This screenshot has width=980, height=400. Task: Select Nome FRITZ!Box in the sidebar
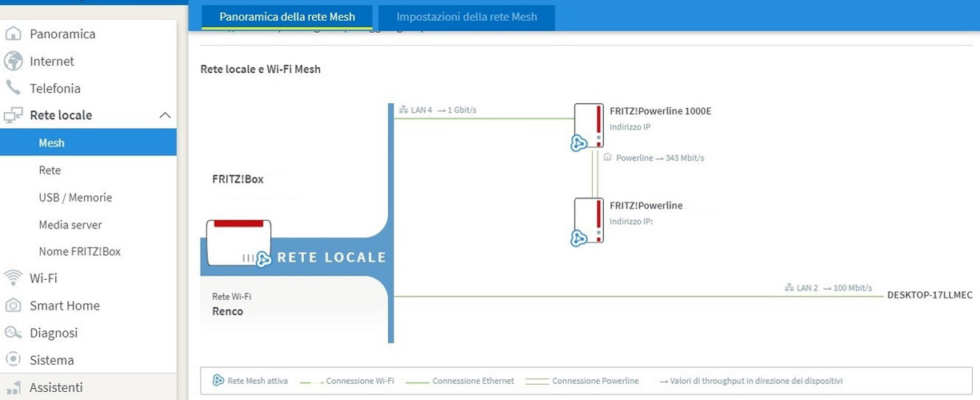pyautogui.click(x=79, y=251)
